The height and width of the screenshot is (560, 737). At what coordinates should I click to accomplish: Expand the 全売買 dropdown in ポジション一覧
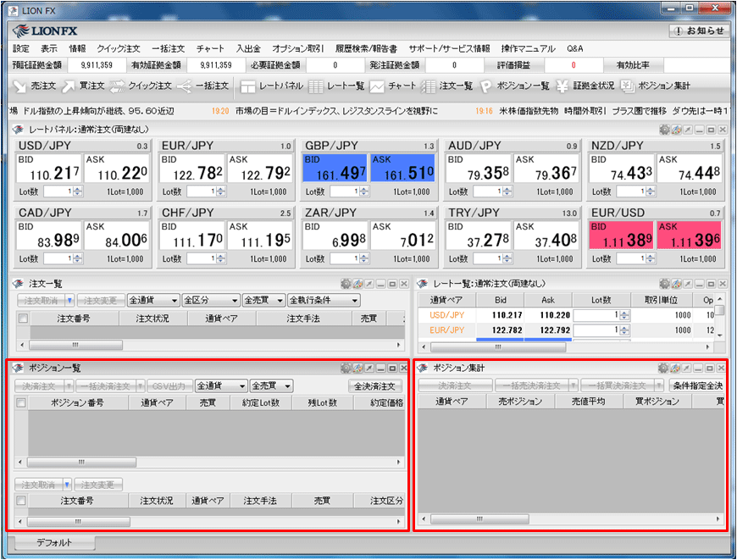(x=272, y=386)
